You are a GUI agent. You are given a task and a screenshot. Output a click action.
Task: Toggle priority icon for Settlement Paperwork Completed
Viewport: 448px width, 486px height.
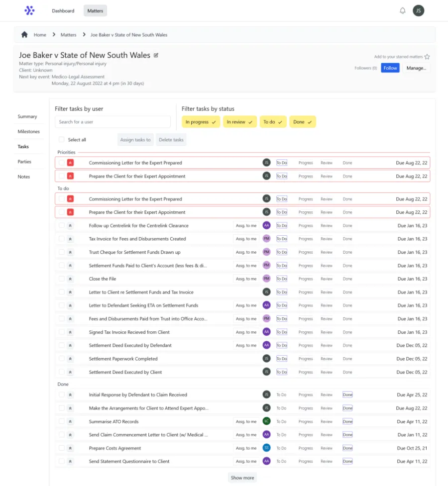70,359
